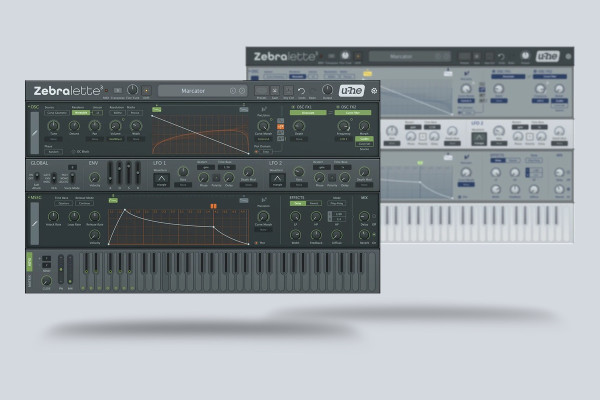The height and width of the screenshot is (400, 600).
Task: Click the LFO 2 Depth Mod knob
Action: pos(364,172)
